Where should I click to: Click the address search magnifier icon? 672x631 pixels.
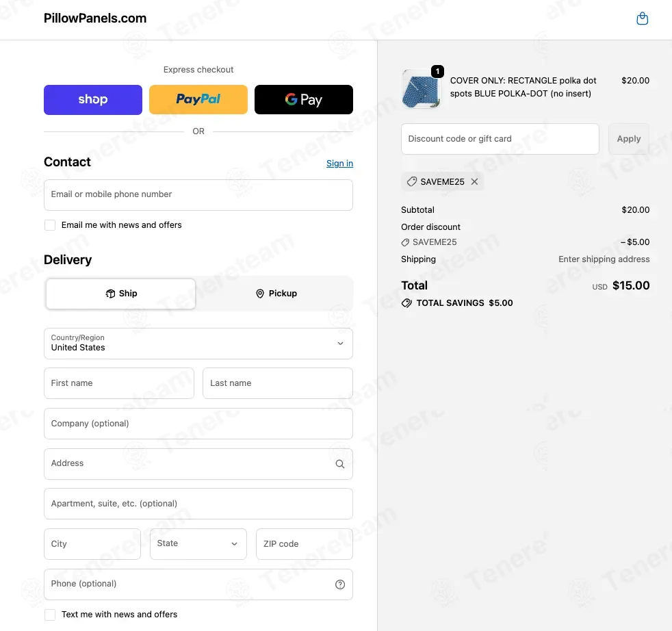(x=340, y=464)
